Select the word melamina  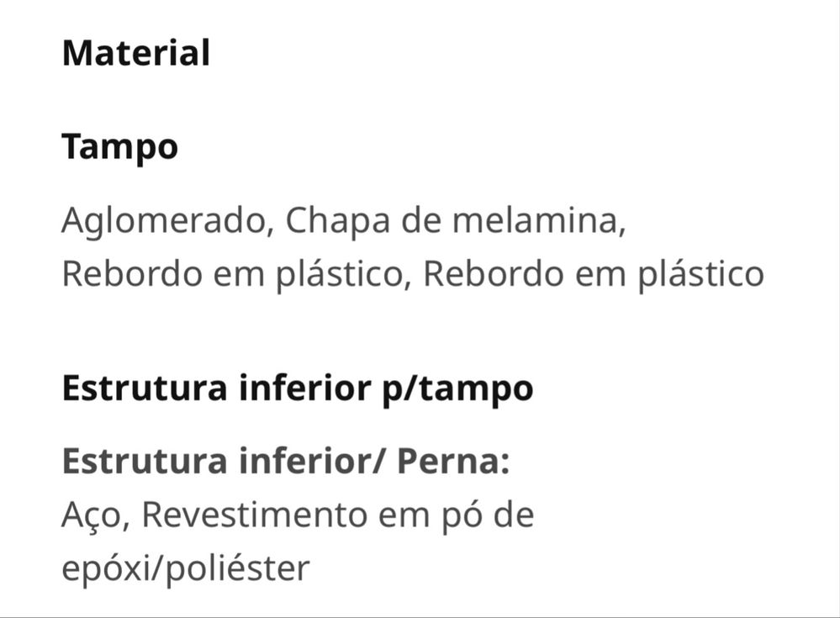pos(539,220)
